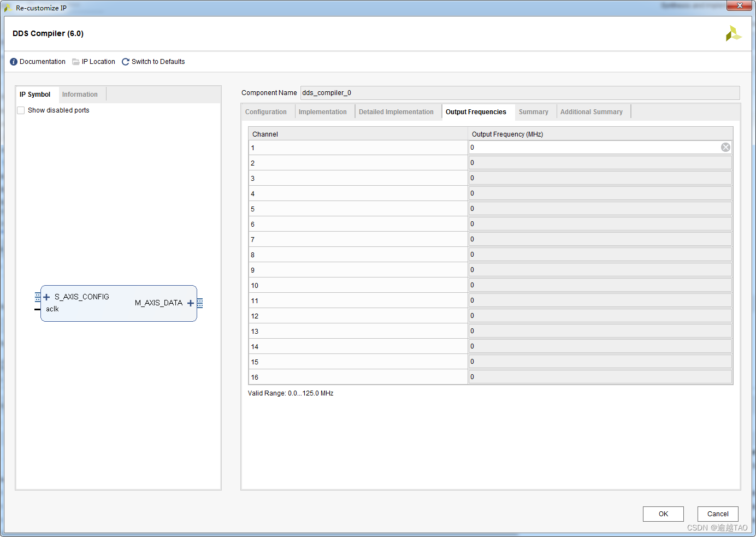
Task: Click channel 6 output frequency field
Action: 600,224
